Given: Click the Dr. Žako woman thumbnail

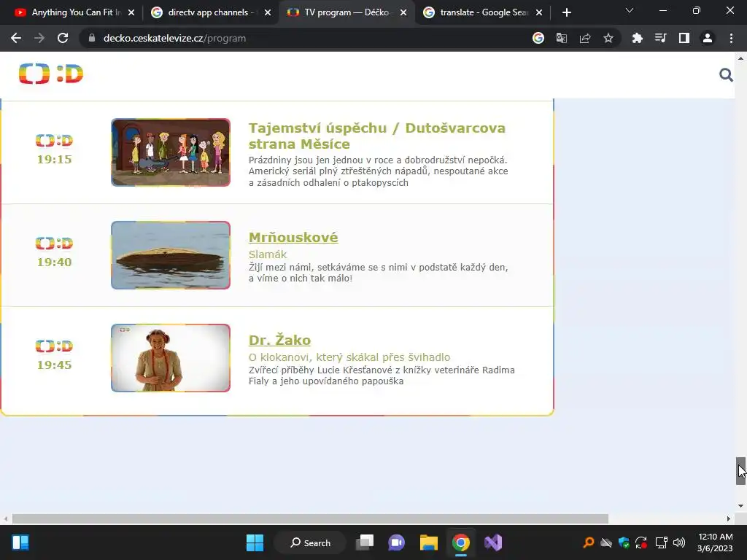Looking at the screenshot, I should click(171, 358).
